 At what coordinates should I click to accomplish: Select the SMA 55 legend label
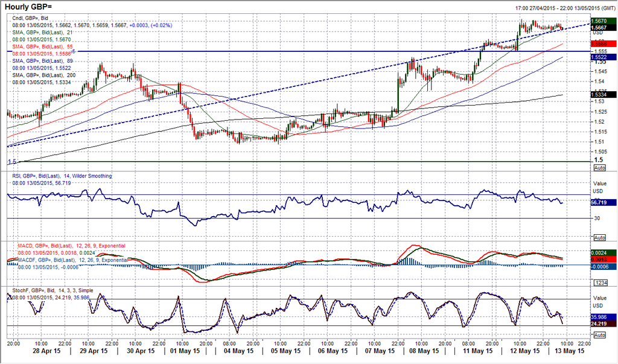click(x=42, y=46)
